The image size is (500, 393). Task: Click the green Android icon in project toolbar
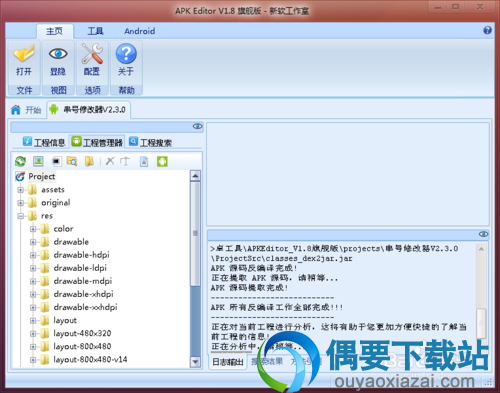click(x=162, y=161)
